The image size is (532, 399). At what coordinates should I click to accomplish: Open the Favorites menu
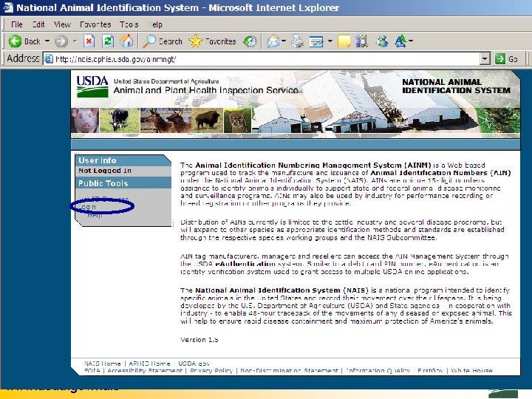[95, 24]
